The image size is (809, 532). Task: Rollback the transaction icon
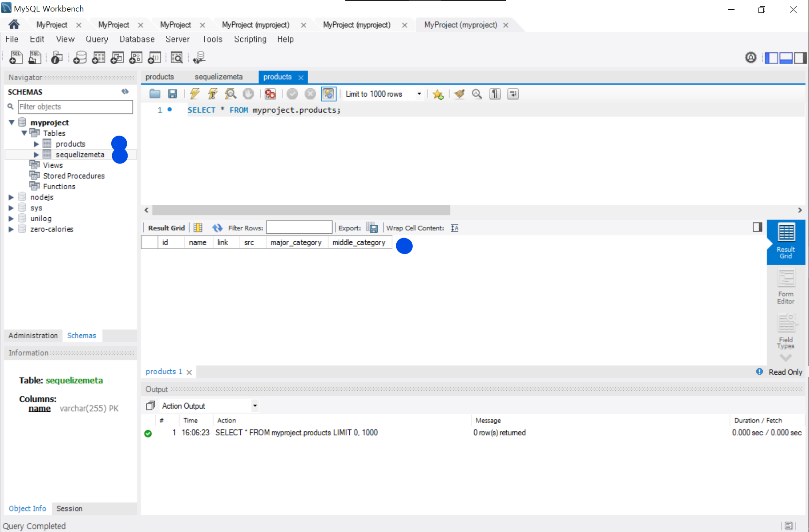[310, 94]
